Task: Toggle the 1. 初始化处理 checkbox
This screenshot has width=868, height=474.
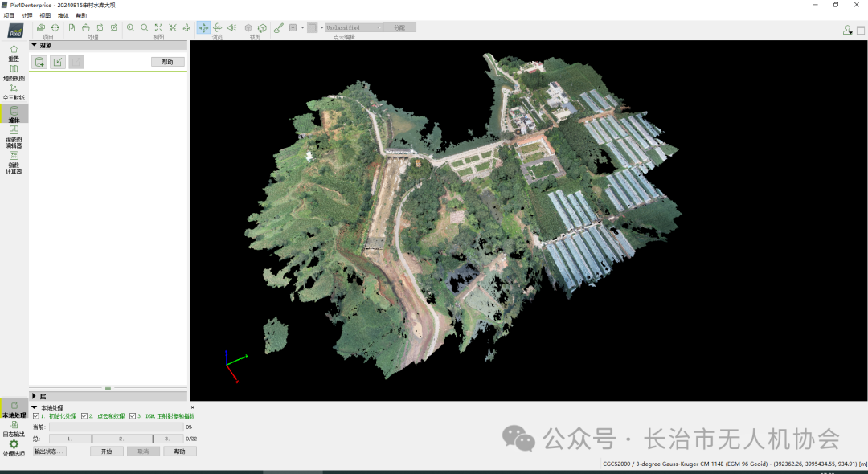Action: coord(36,416)
